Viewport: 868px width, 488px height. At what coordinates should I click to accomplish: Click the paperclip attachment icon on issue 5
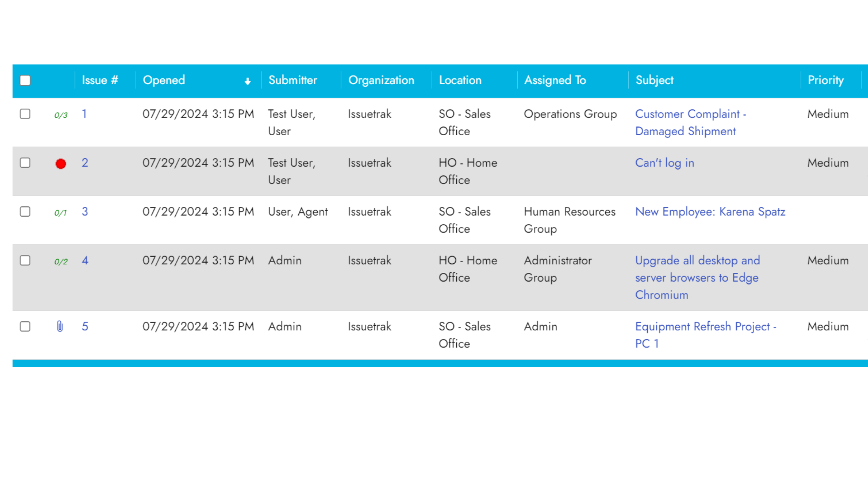(60, 326)
